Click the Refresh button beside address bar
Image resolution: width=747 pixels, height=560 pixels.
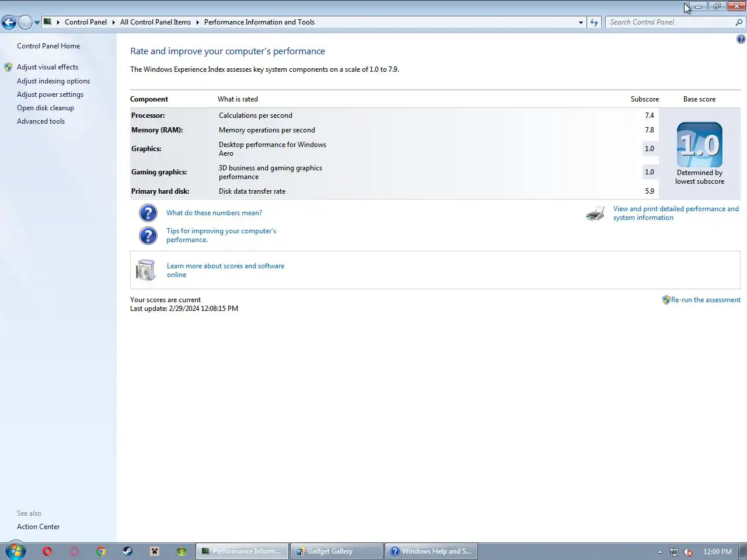(x=594, y=22)
